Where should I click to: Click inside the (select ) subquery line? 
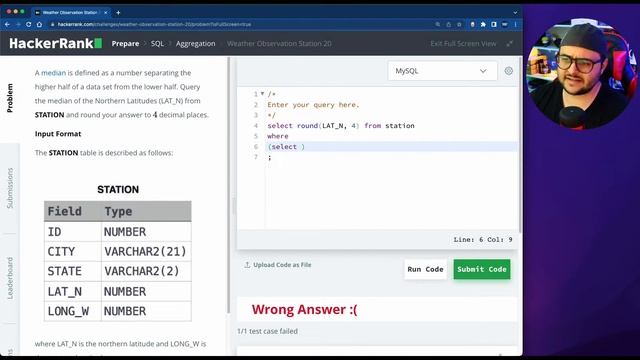tap(286, 147)
